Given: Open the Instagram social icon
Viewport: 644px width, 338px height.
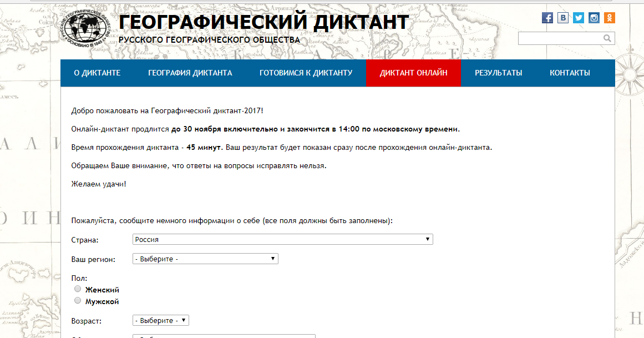Looking at the screenshot, I should click(594, 18).
